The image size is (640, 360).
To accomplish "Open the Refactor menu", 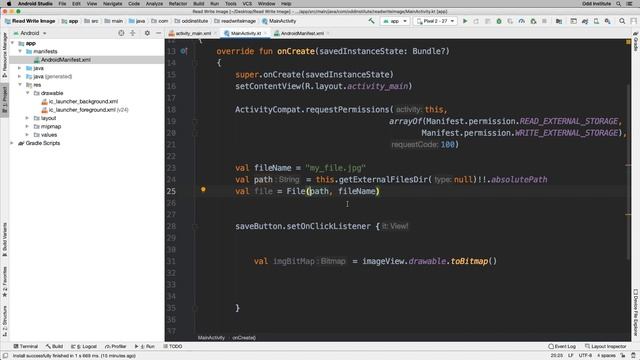I will coord(178,3).
